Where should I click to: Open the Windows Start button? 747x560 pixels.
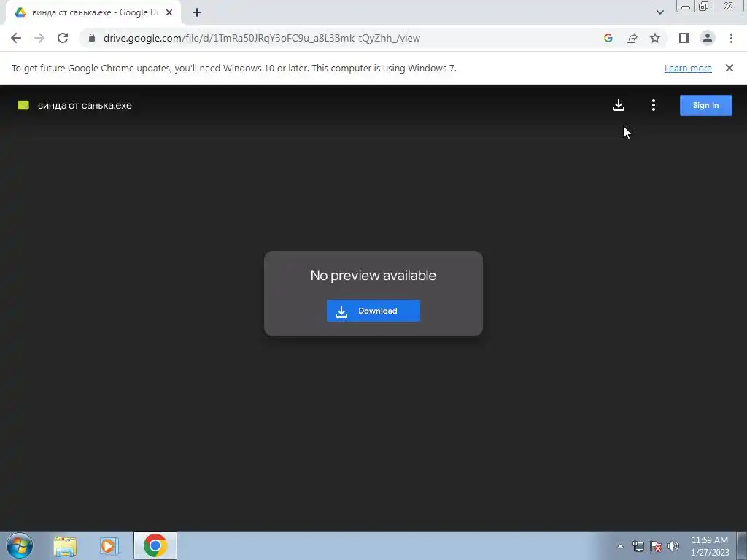[x=20, y=545]
